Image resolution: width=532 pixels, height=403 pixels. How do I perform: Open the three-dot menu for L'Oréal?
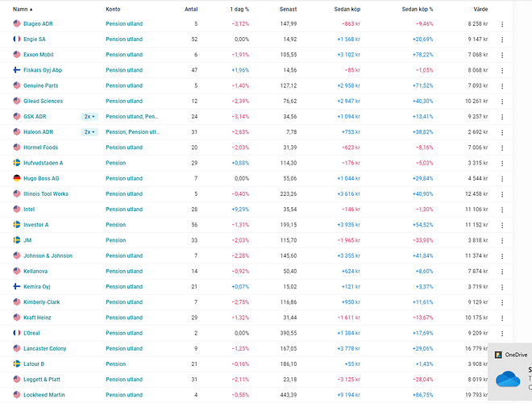coord(502,333)
